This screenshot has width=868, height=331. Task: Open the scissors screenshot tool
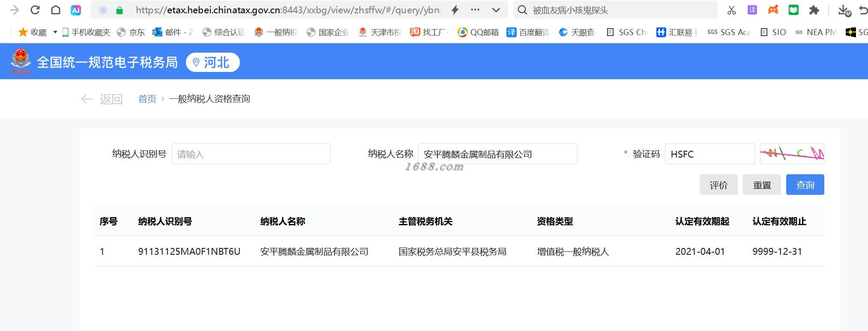pyautogui.click(x=732, y=10)
